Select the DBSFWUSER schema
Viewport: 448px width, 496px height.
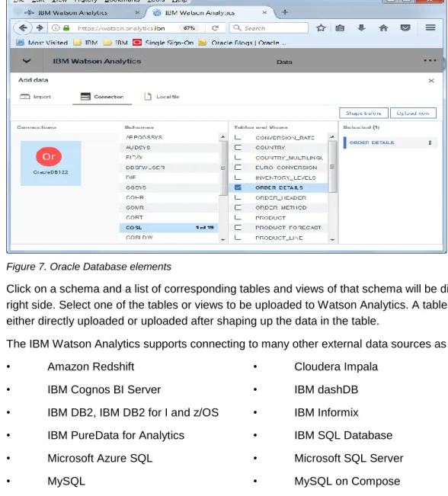(x=169, y=168)
